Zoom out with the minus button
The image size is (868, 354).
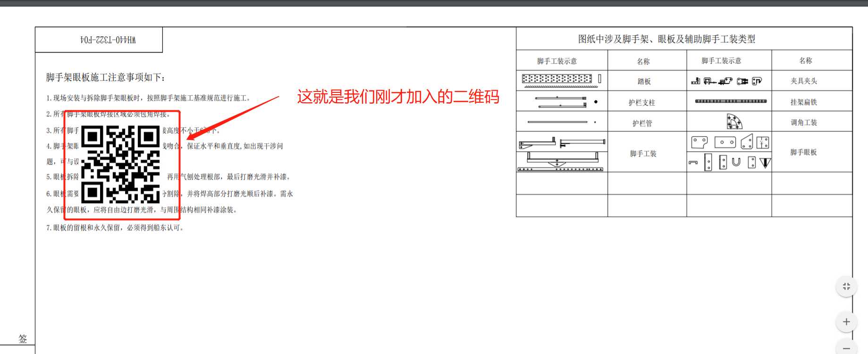point(846,348)
